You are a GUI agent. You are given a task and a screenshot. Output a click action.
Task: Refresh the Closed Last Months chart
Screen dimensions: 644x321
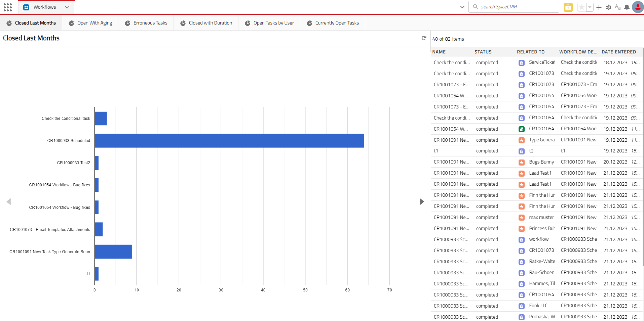point(424,38)
